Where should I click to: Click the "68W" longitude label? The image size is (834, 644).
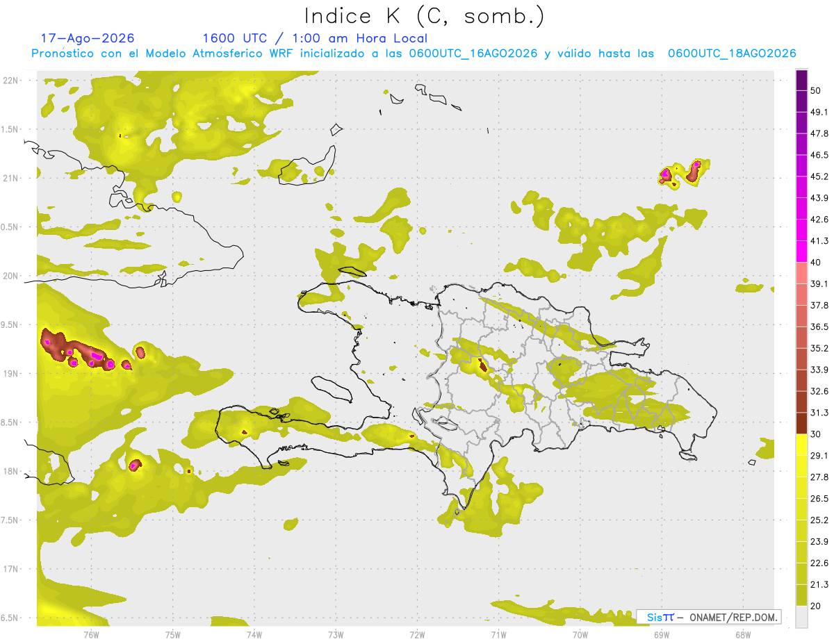coord(743,634)
